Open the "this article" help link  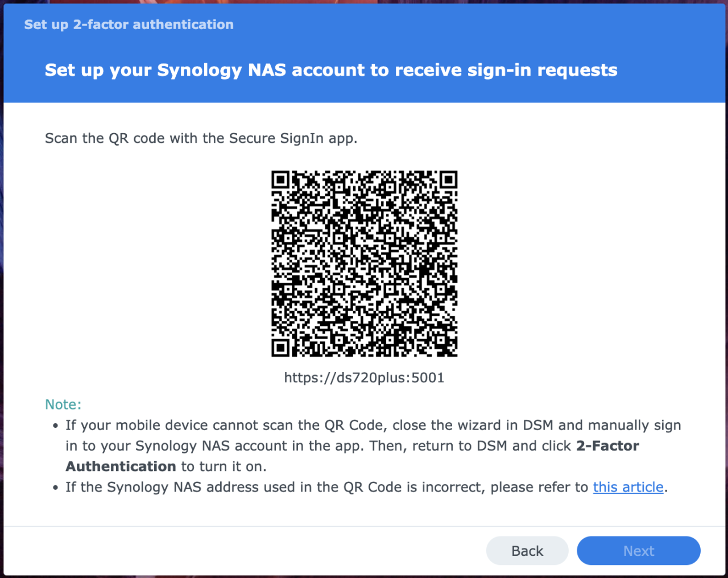[628, 487]
